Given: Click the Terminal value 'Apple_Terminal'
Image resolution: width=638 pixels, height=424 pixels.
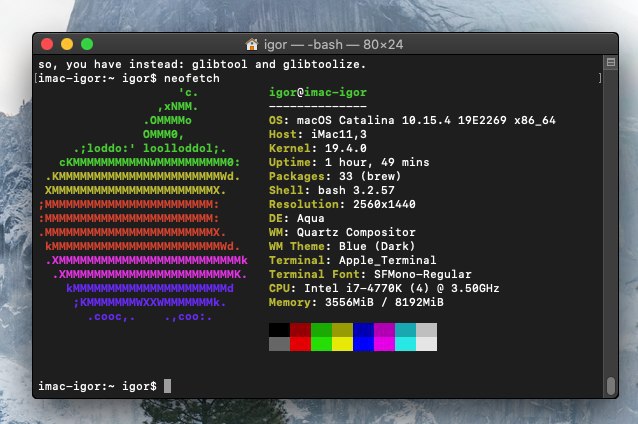Looking at the screenshot, I should coord(387,260).
